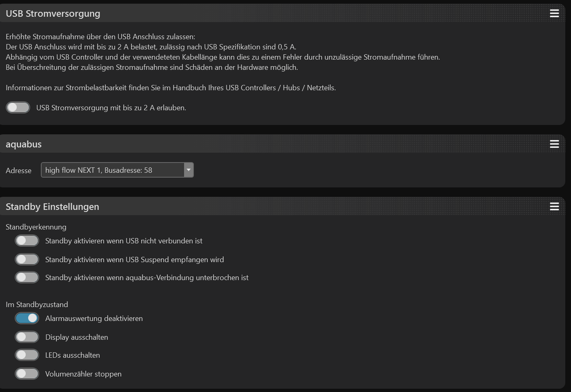
Task: Open the aquabus section hamburger menu
Action: point(554,144)
